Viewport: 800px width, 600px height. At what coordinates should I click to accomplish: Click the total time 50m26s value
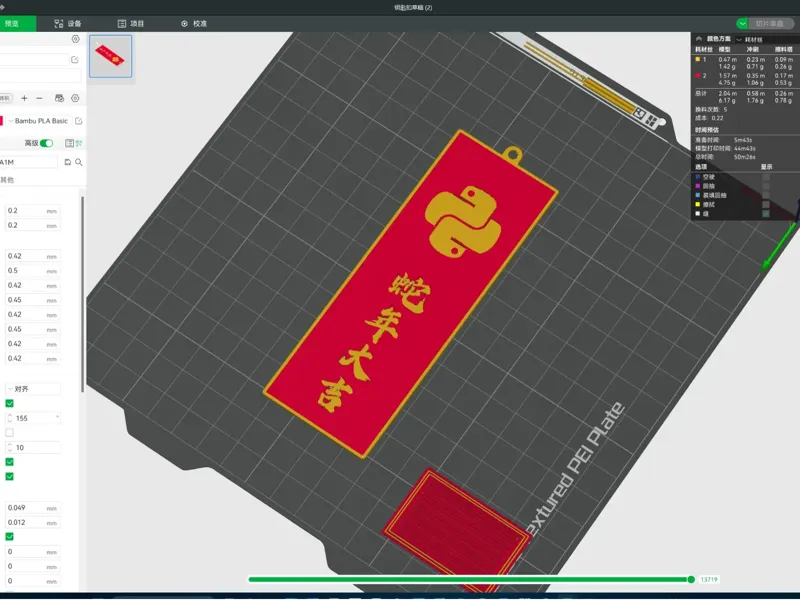(744, 157)
